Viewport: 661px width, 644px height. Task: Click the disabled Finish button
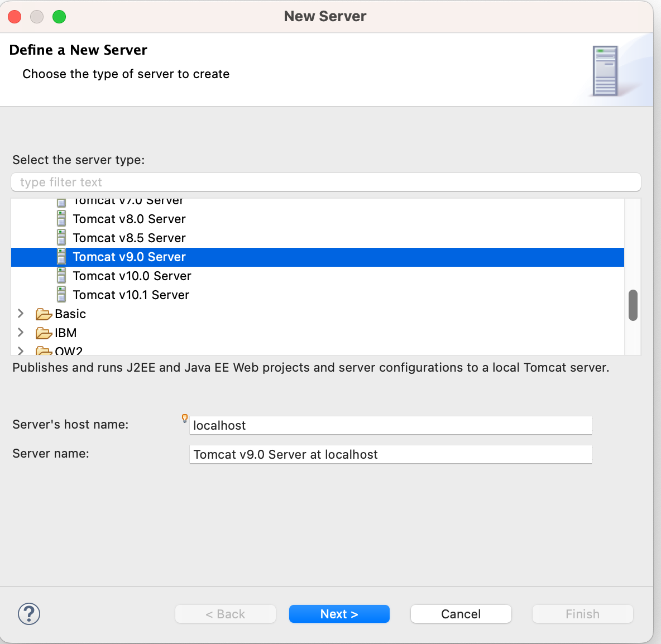pos(583,614)
